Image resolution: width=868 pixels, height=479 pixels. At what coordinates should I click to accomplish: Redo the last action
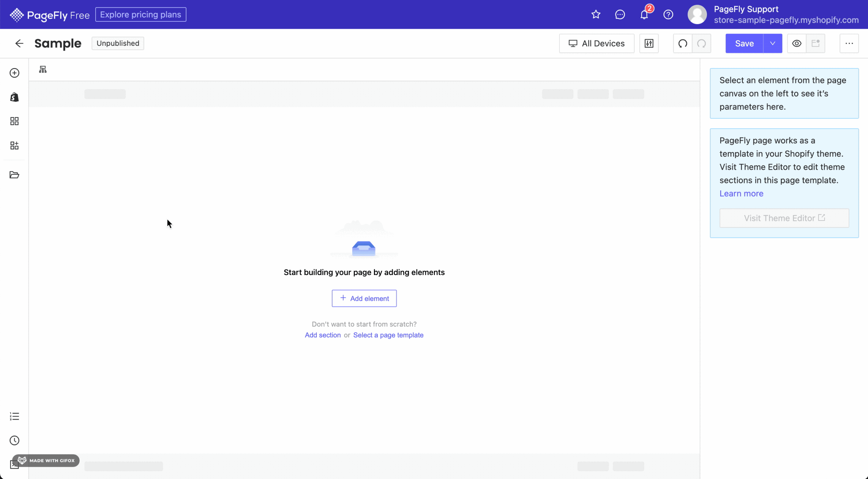tap(702, 43)
